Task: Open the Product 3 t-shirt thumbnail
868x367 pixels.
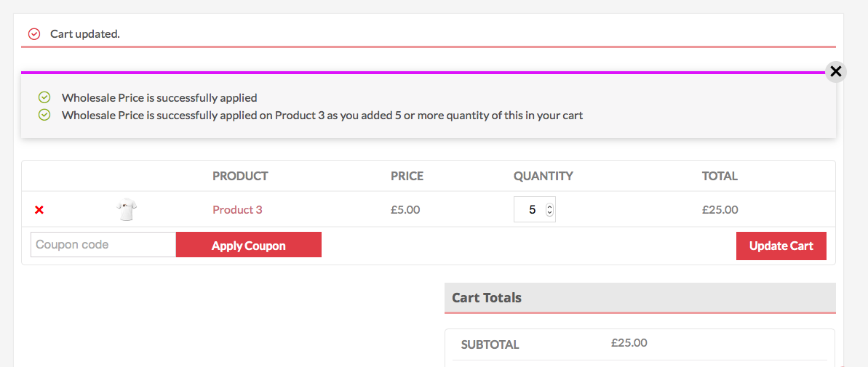Action: (x=127, y=211)
